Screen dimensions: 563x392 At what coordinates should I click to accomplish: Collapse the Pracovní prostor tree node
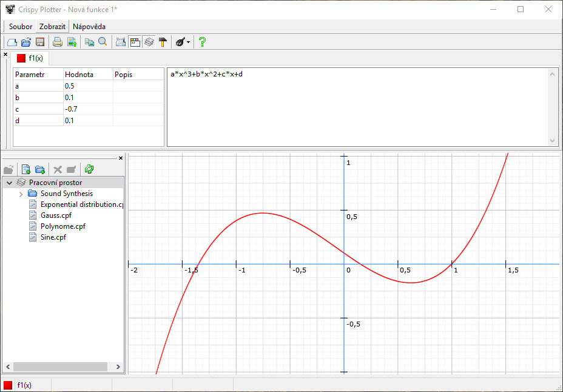9,182
